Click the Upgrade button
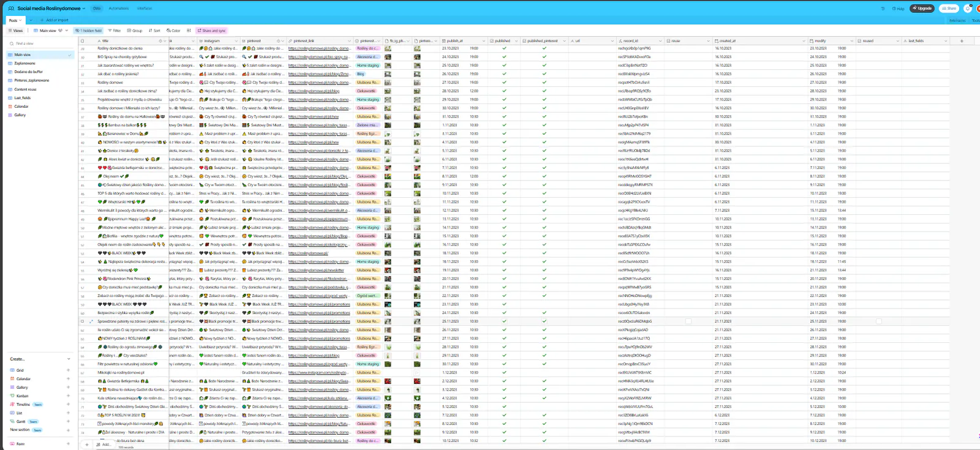This screenshot has height=450, width=980. [922, 9]
